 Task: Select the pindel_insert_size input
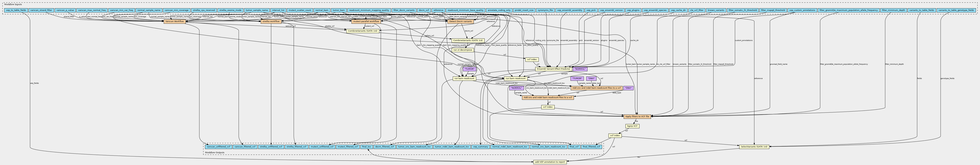524,10
